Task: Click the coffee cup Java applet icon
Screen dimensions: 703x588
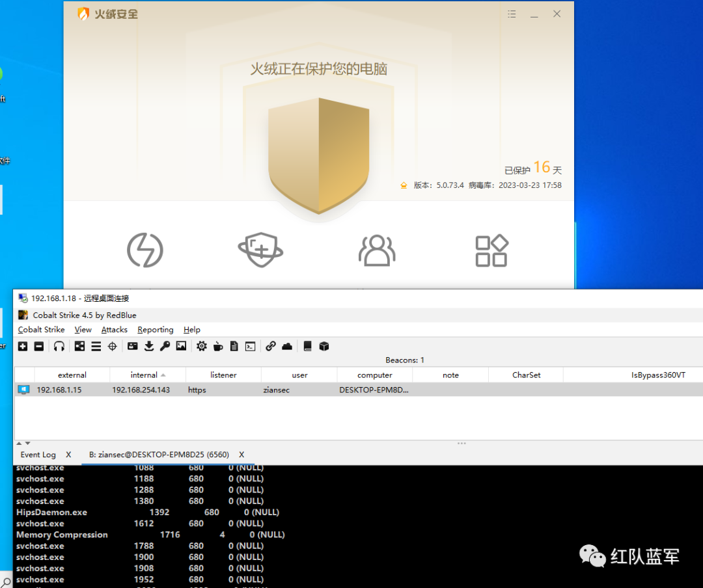Action: click(218, 346)
